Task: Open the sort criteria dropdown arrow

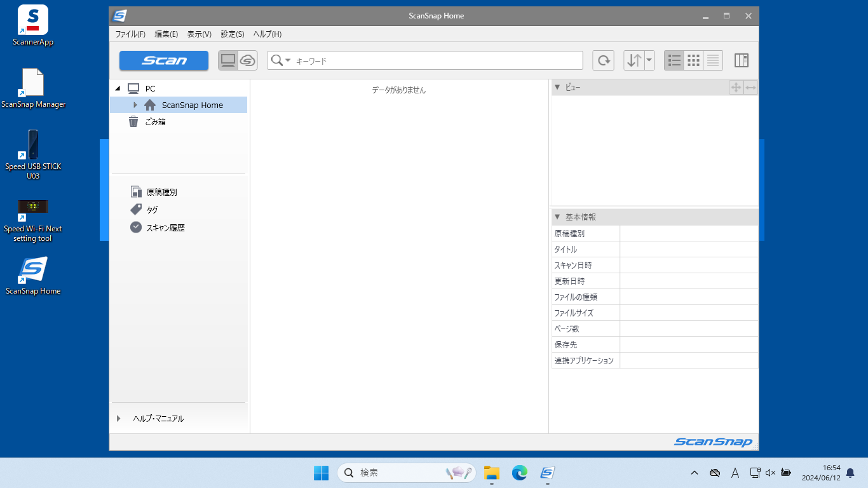Action: pos(649,60)
